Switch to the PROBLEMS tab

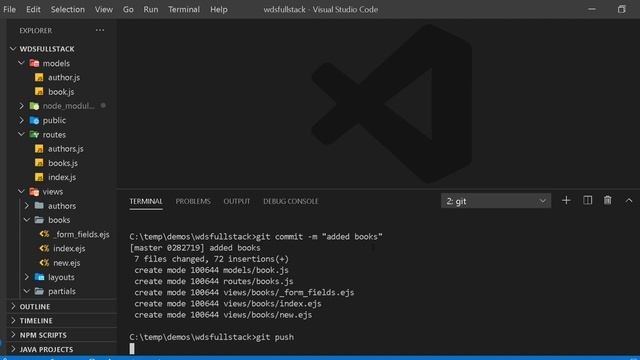coord(193,201)
